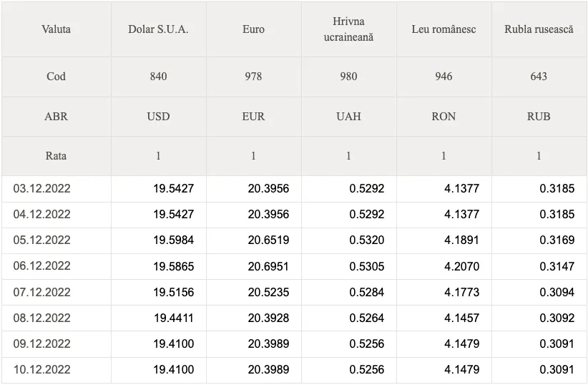Screen dimensions: 588x385
Task: Click the Rubla rusească header cell
Action: 539,29
